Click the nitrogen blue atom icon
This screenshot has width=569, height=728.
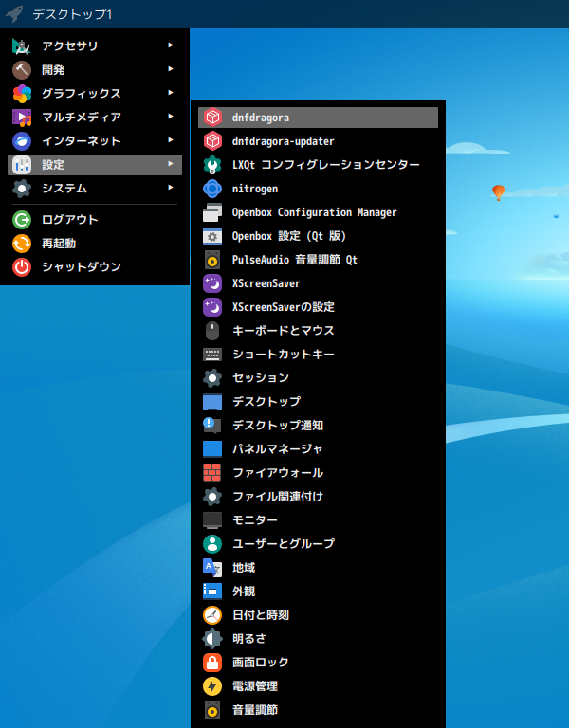(212, 189)
